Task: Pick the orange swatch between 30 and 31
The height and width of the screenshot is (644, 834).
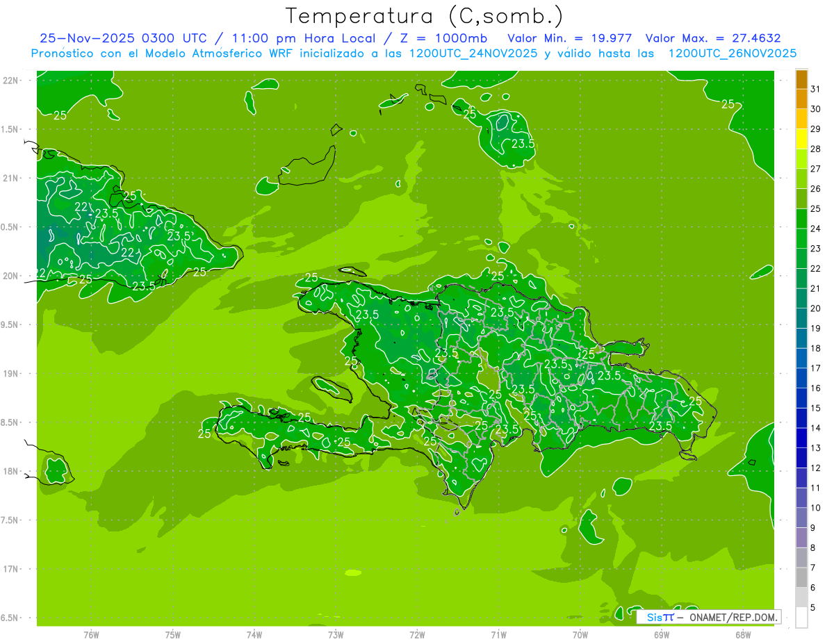Action: point(801,99)
